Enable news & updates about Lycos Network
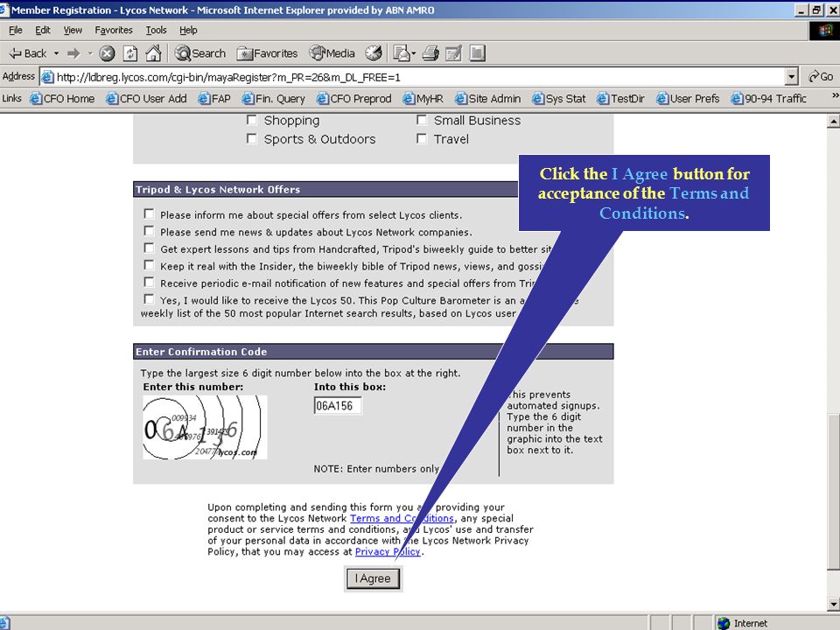840x630 pixels. (x=149, y=231)
